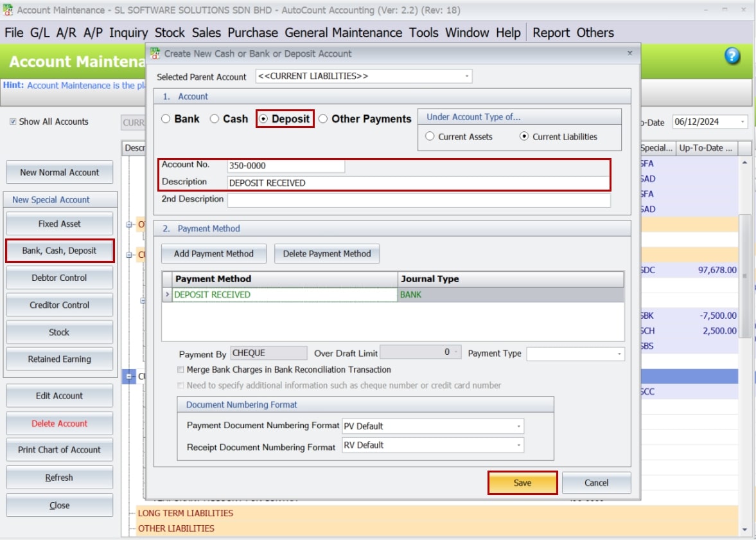Viewport: 756px width, 540px height.
Task: Click the Create New dialog's title bar icon
Action: tap(154, 53)
